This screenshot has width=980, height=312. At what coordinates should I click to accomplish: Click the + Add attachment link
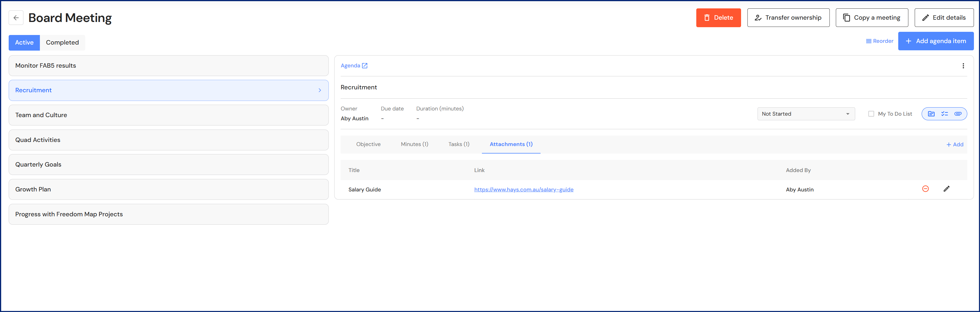[x=955, y=145]
